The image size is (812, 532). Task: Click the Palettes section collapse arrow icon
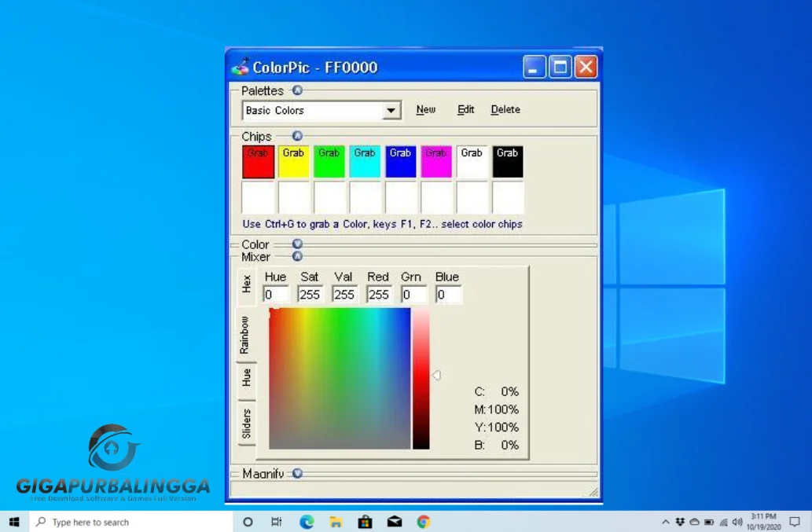(x=297, y=90)
